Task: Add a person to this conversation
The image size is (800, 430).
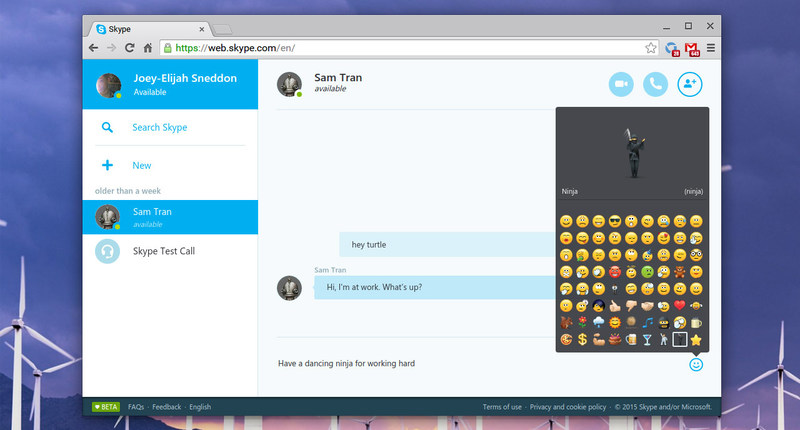Action: [690, 84]
